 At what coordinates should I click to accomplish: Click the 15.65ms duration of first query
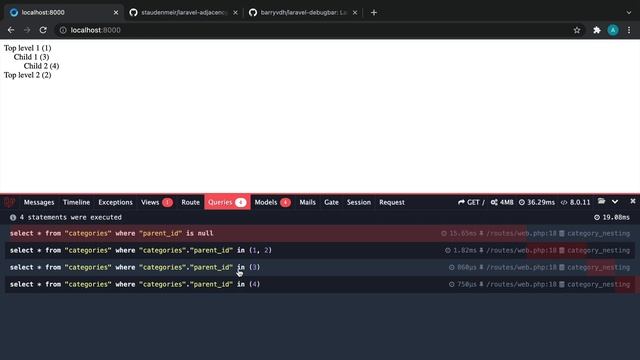[458, 233]
